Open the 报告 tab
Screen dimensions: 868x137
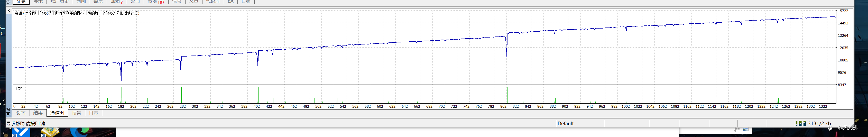[x=77, y=113]
